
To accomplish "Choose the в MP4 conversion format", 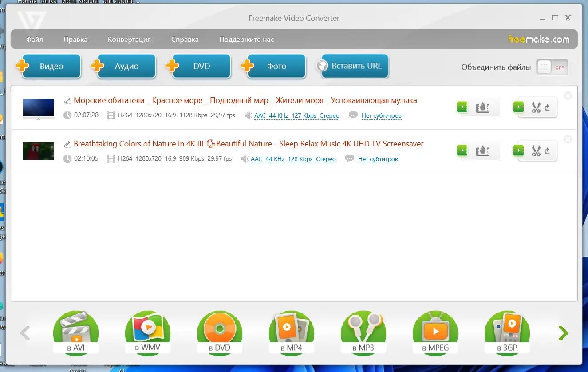I will tap(292, 333).
